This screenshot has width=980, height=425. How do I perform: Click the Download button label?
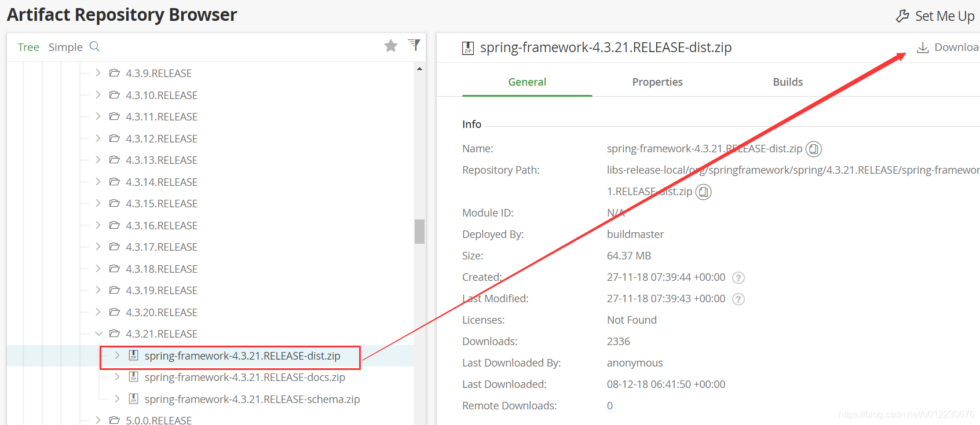pyautogui.click(x=957, y=47)
